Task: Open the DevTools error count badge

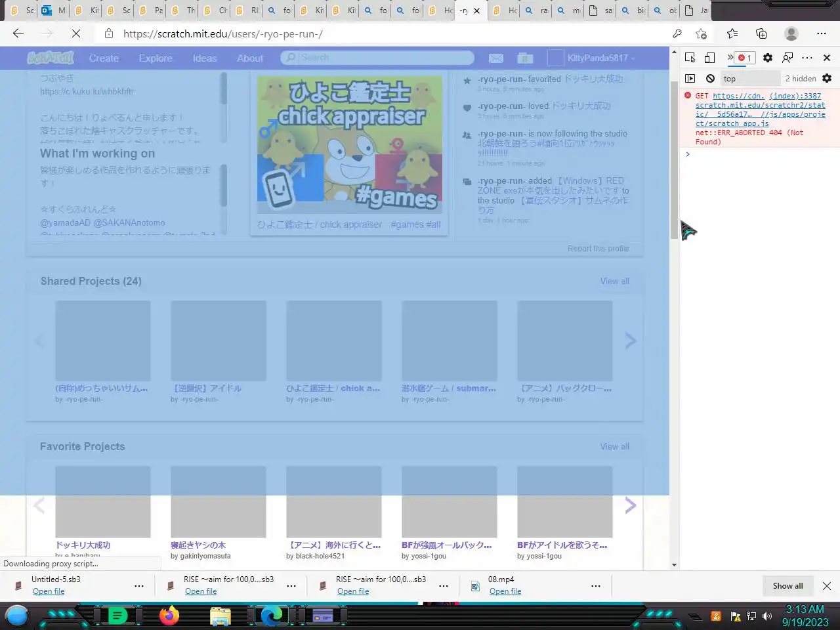Action: pos(745,58)
